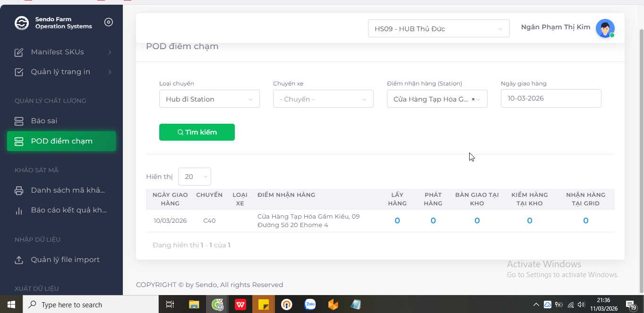The width and height of the screenshot is (644, 313).
Task: Click Cửa Hàng Tạp Hóa Gấm Kiều cell
Action: click(x=309, y=220)
